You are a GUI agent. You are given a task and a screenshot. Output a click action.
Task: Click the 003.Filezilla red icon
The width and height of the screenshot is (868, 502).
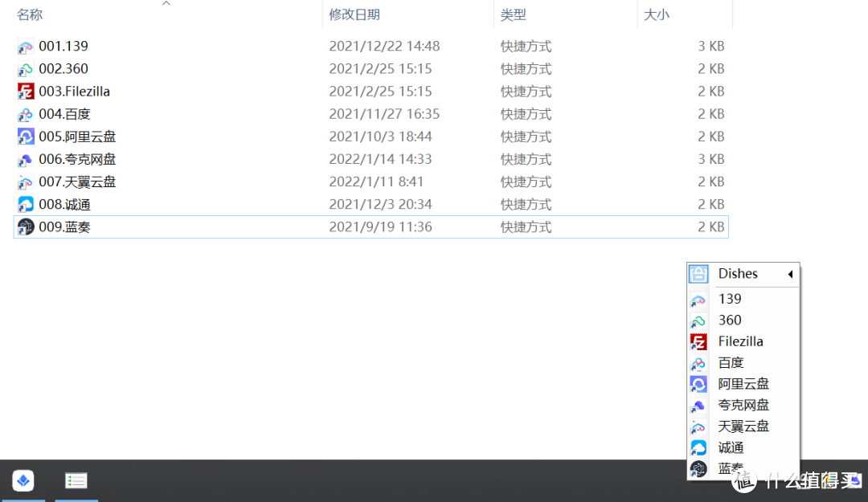pyautogui.click(x=26, y=92)
